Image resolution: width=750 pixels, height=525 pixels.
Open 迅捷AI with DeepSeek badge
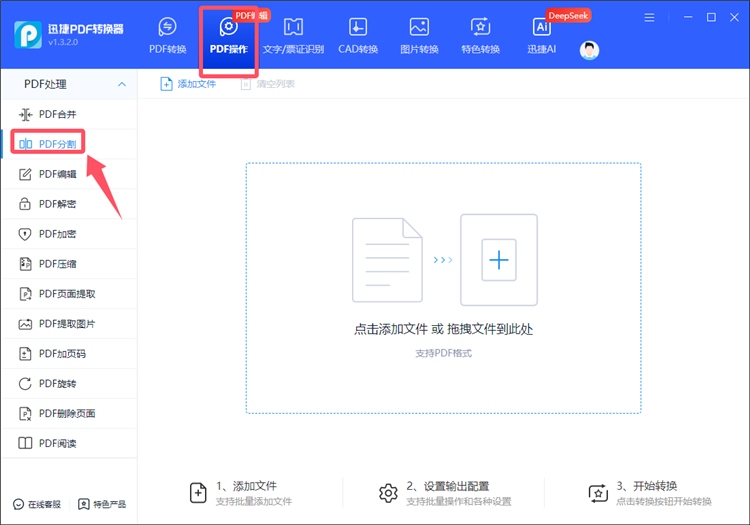pos(542,36)
